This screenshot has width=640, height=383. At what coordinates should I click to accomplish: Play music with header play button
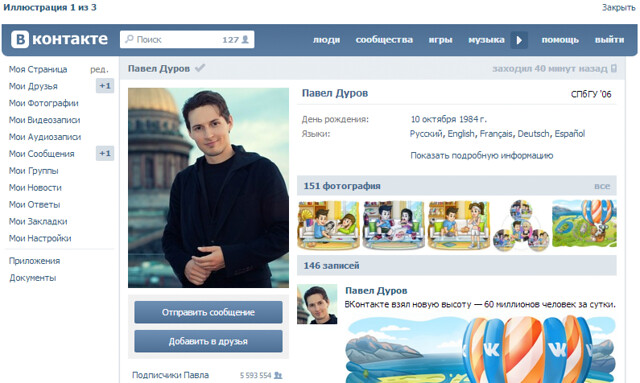(519, 40)
